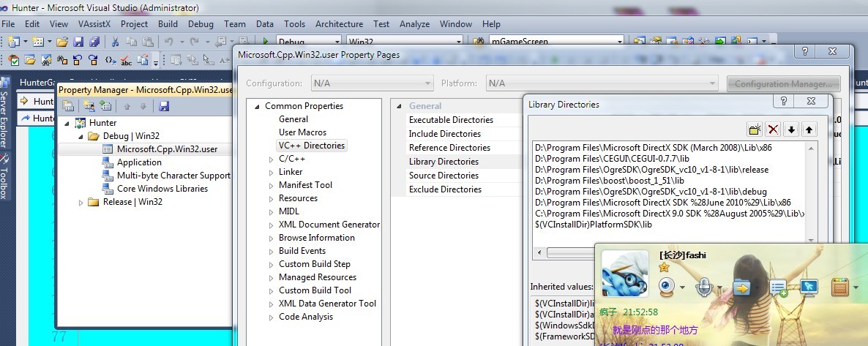Click the Move Line Down arrow icon
The image size is (868, 346).
point(792,129)
